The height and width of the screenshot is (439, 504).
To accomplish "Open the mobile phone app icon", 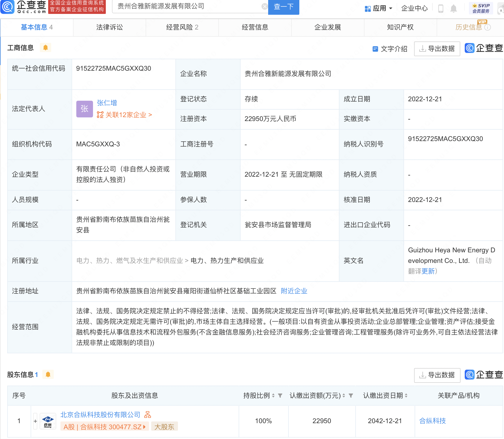I will pyautogui.click(x=441, y=9).
